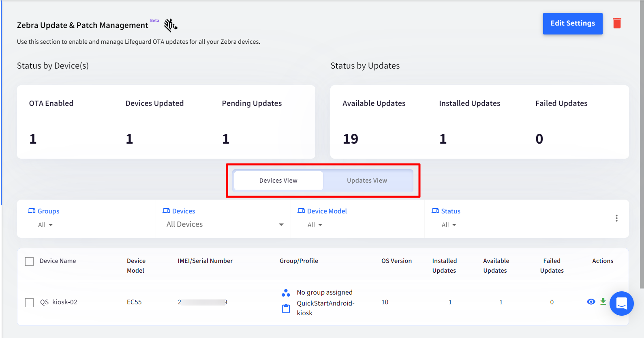
Task: Click the Installed Updates card count
Action: tap(443, 139)
